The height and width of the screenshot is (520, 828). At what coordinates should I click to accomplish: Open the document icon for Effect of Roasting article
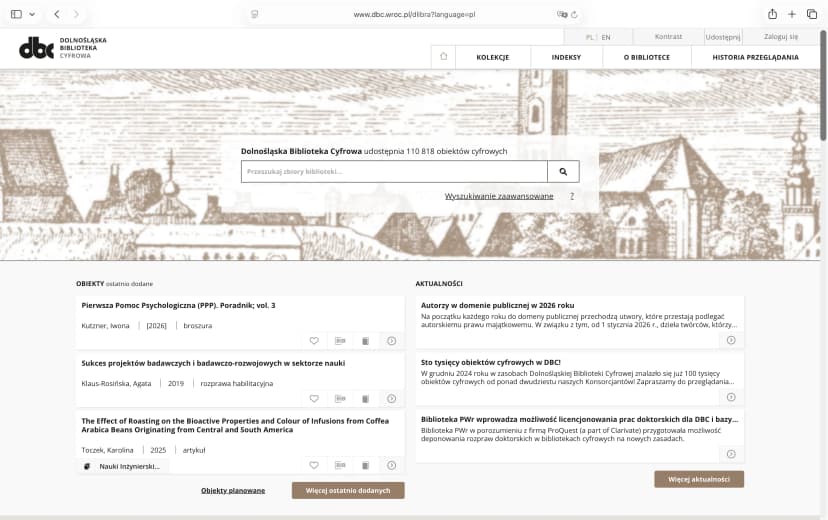click(365, 465)
